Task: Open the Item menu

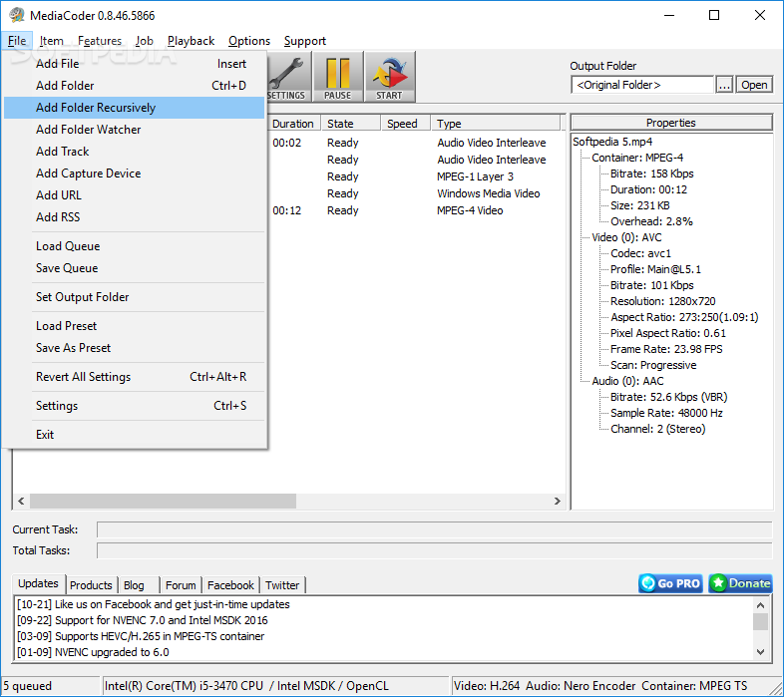Action: coord(52,41)
